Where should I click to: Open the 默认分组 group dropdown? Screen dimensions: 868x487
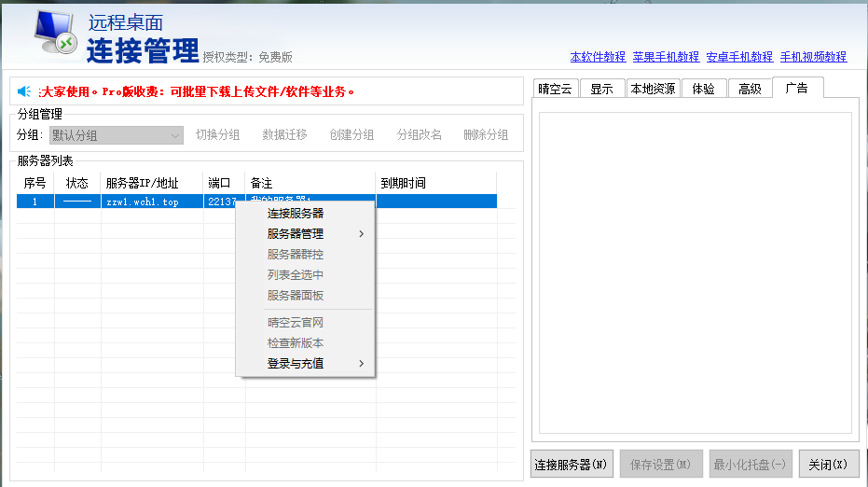click(x=117, y=135)
